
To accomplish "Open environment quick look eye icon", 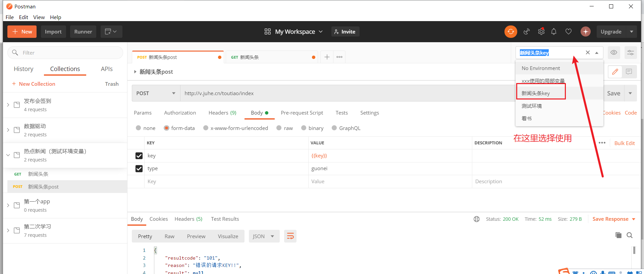I will (614, 53).
